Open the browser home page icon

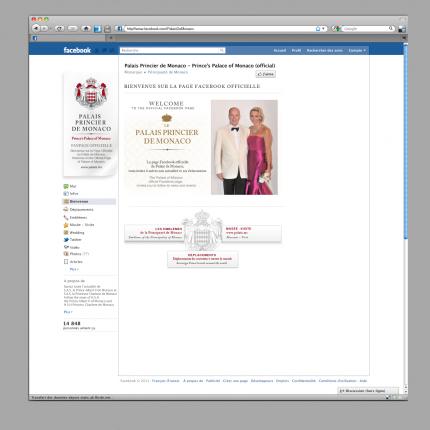(x=86, y=29)
